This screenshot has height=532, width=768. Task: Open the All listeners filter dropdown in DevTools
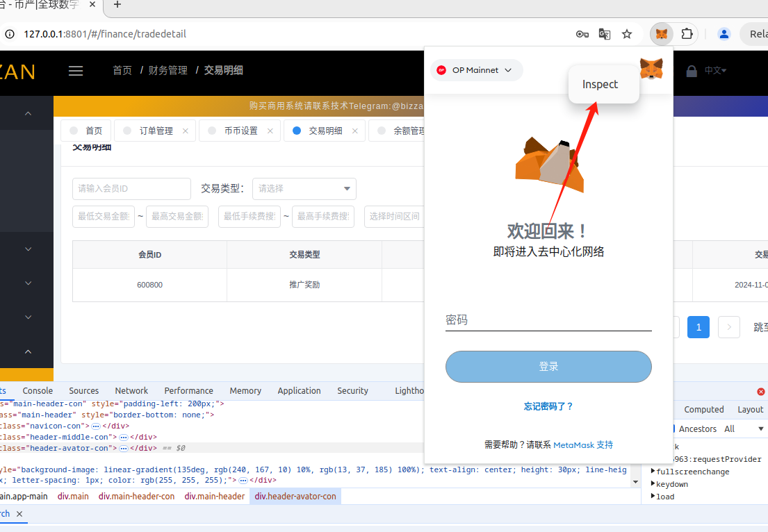(744, 429)
